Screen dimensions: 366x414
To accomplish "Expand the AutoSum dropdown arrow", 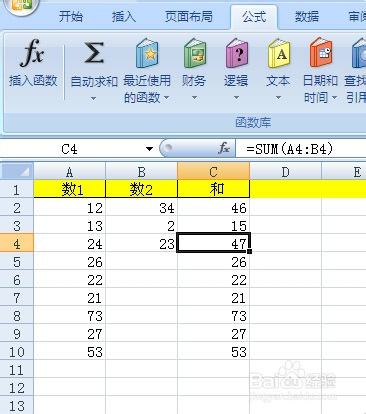I will click(94, 98).
